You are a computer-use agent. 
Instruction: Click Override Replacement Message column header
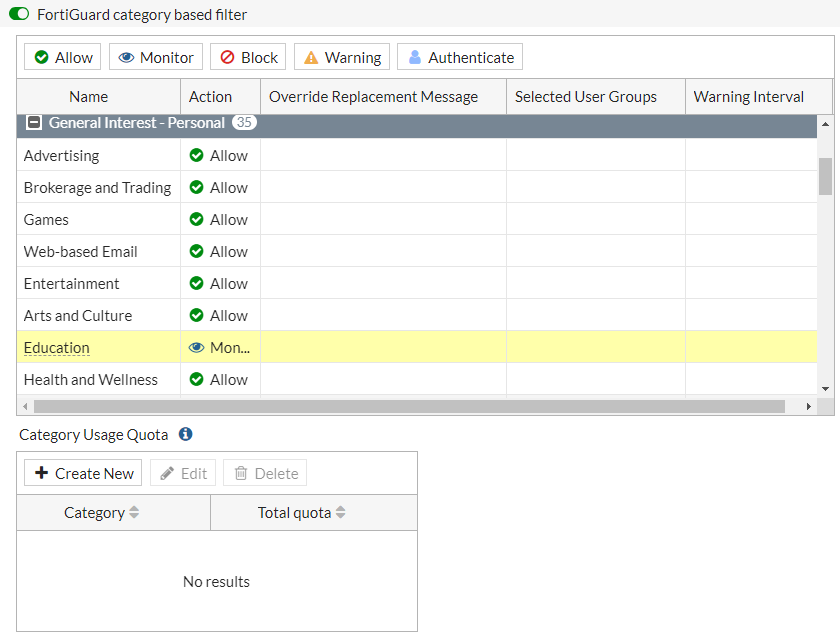384,96
